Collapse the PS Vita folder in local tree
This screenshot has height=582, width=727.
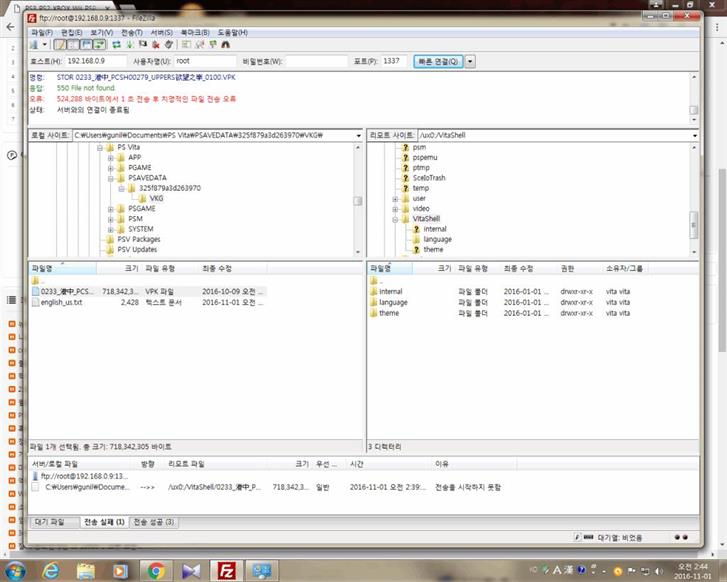tap(100, 147)
